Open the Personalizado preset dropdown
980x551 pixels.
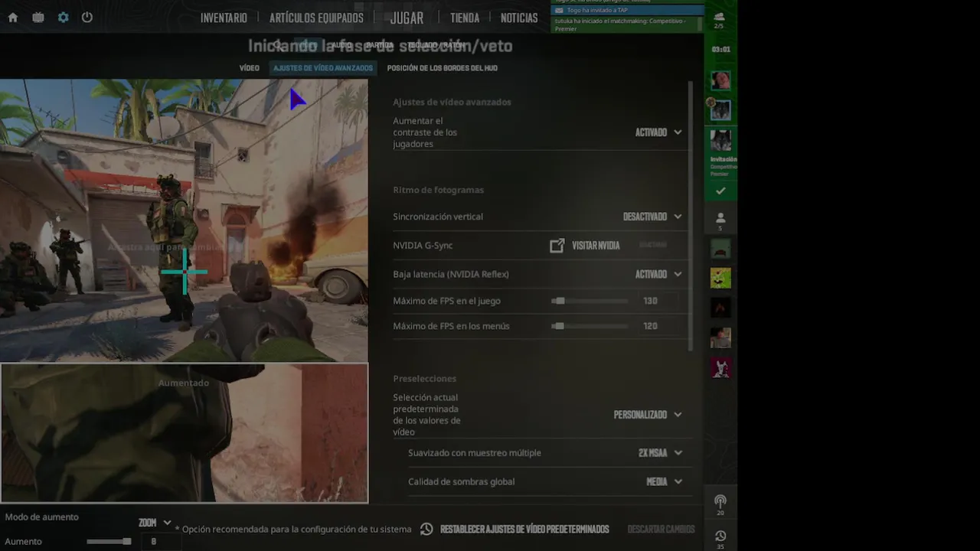point(648,415)
